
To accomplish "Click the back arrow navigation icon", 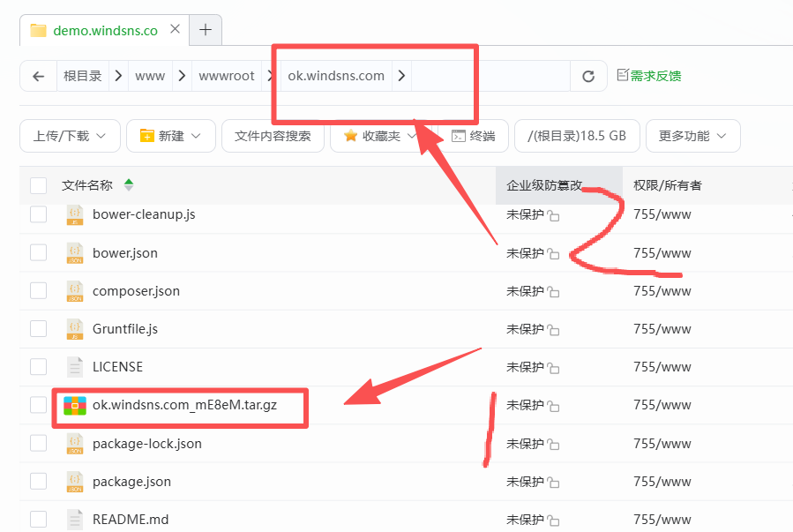I will (x=38, y=76).
